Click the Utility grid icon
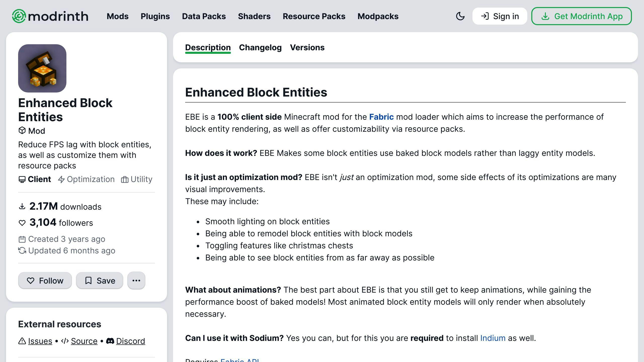The width and height of the screenshot is (644, 362). tap(125, 179)
